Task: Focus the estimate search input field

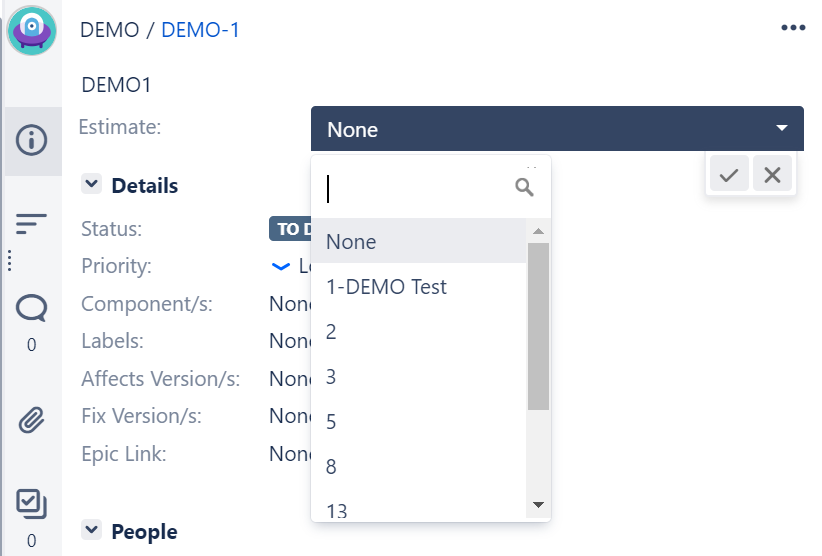Action: [x=415, y=187]
